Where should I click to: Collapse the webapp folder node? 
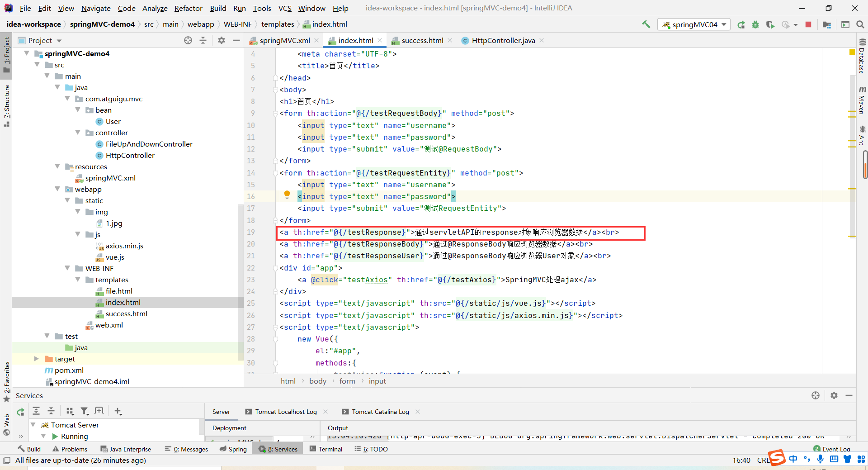click(x=57, y=189)
